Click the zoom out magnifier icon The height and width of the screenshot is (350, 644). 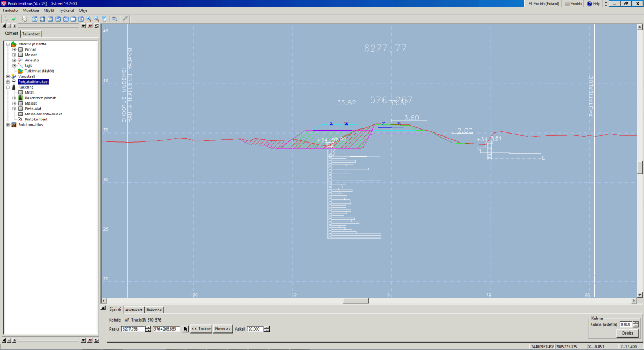[96, 19]
